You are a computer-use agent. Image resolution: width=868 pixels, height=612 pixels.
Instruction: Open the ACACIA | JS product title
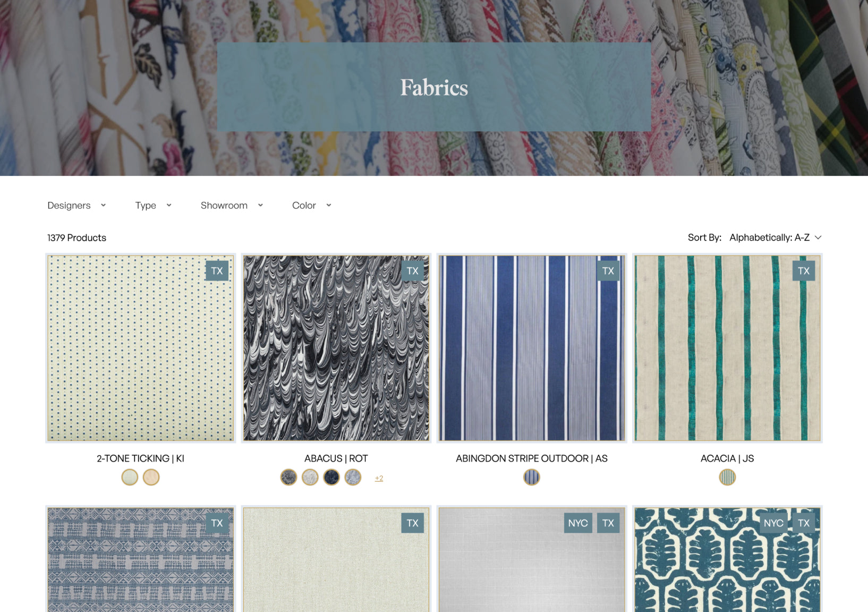[x=727, y=458]
